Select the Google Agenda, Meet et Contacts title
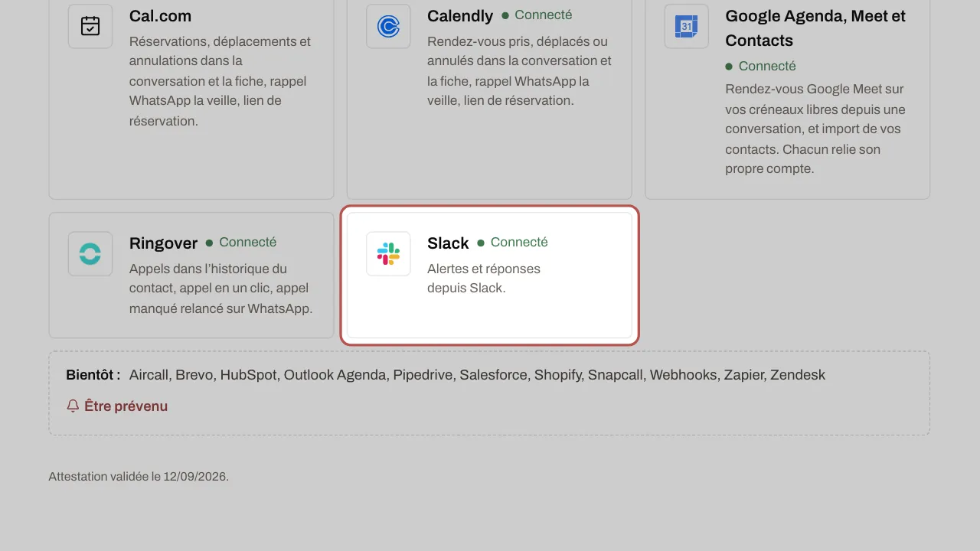The width and height of the screenshot is (980, 551). tap(815, 28)
